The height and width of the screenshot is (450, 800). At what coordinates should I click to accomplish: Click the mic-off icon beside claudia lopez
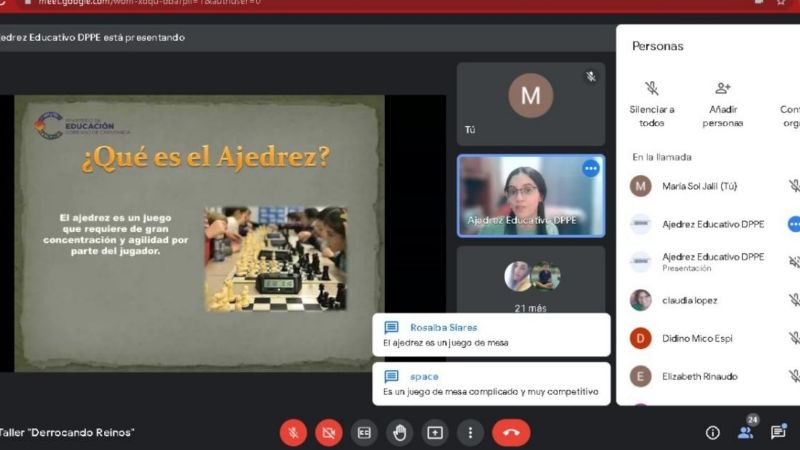tap(794, 300)
